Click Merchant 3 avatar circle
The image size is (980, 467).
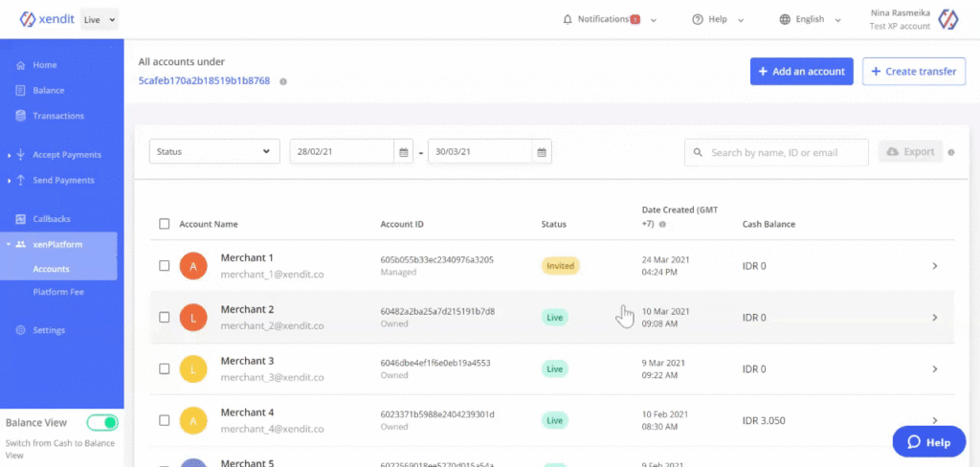[x=193, y=368]
